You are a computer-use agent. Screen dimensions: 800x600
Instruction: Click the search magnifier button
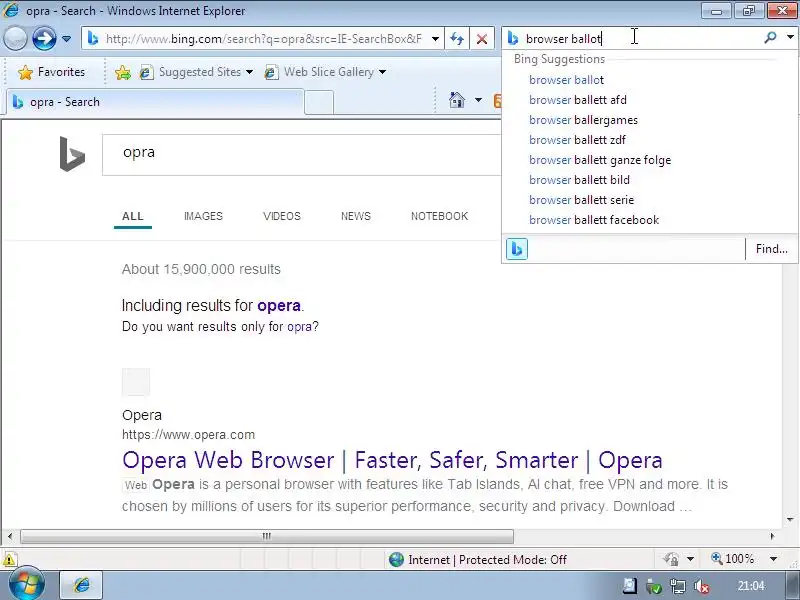click(770, 37)
